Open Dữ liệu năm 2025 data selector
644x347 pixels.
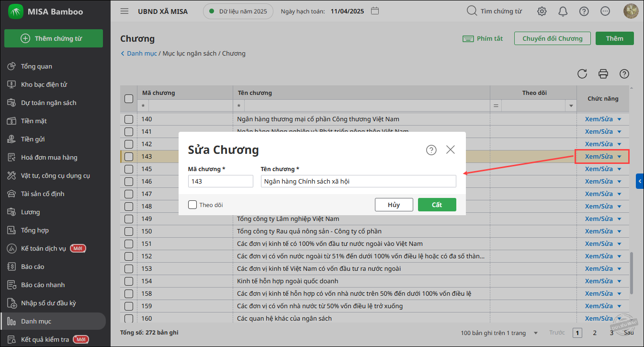(x=238, y=11)
